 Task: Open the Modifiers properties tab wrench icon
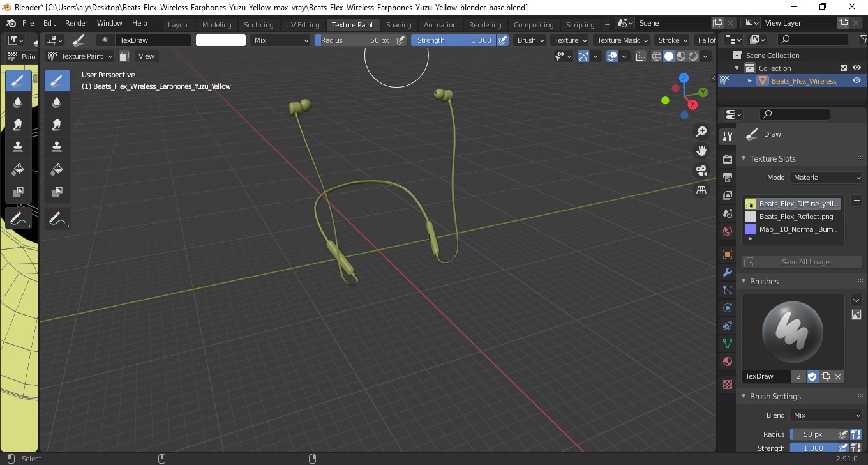coord(727,272)
